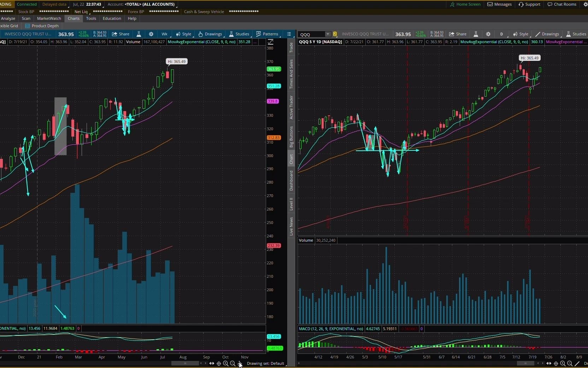Click right chart expand-collapse arrows icon
Screen dimensions: 588x368
[548, 363]
